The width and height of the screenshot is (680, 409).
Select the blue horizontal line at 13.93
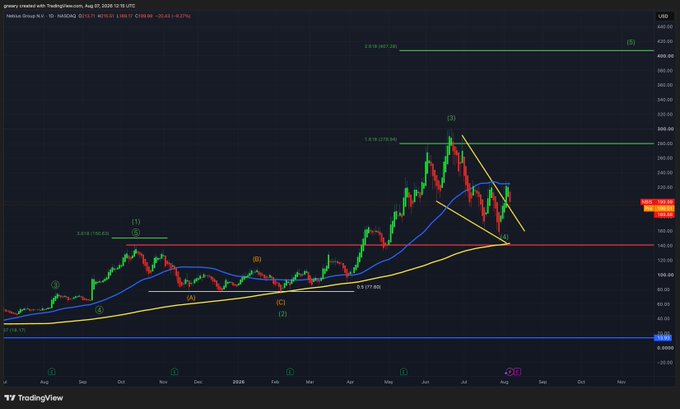click(x=329, y=338)
